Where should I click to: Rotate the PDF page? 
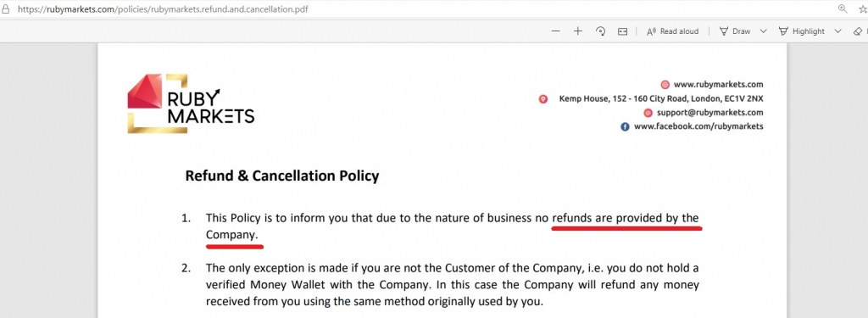click(601, 31)
